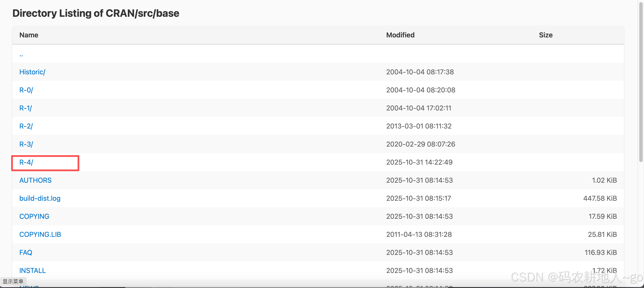Screen dimensions: 644x288
Task: Click the Name column header
Action: tap(29, 35)
